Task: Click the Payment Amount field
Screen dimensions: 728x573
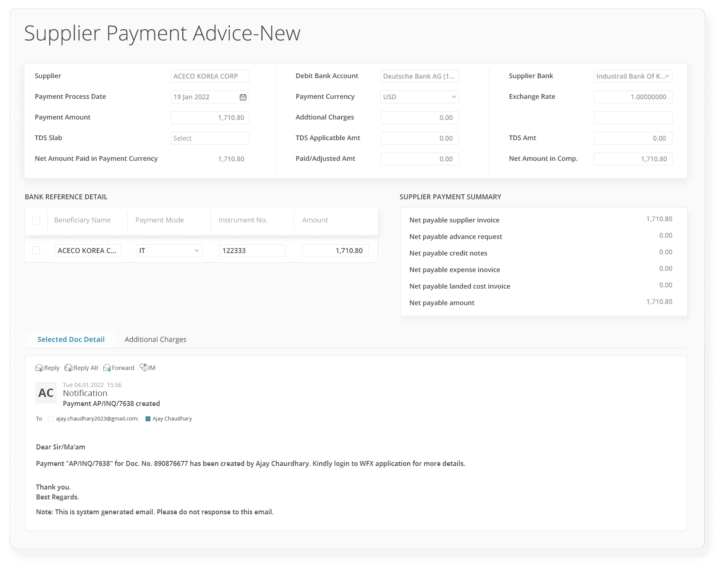Action: 210,118
